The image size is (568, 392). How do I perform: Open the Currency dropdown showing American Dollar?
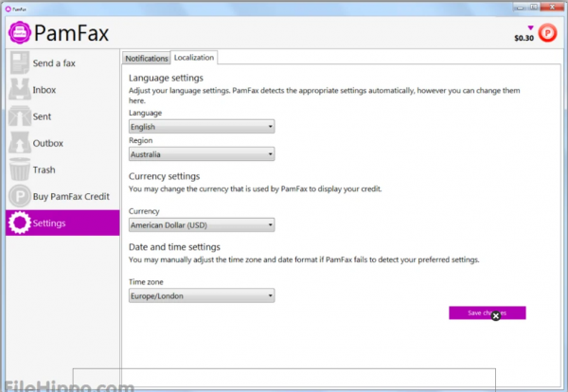(x=202, y=225)
